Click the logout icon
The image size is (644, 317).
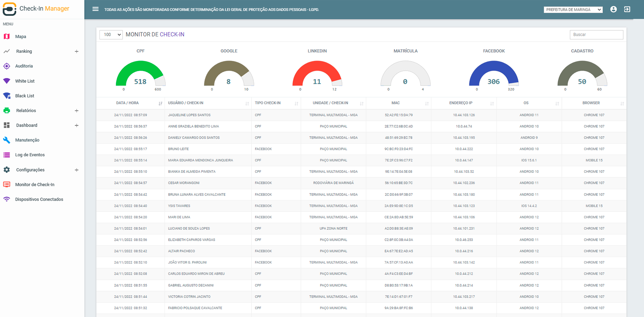[x=627, y=9]
